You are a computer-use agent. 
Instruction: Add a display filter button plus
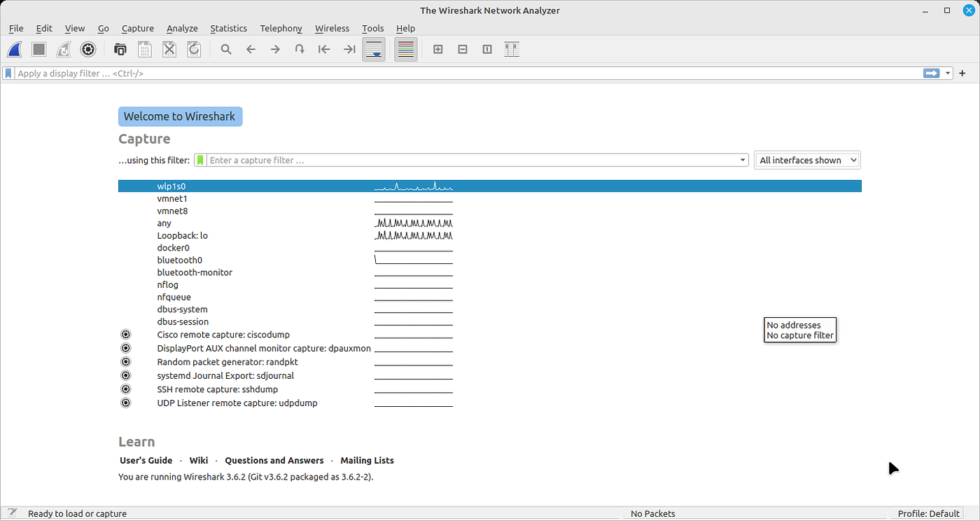(x=962, y=73)
